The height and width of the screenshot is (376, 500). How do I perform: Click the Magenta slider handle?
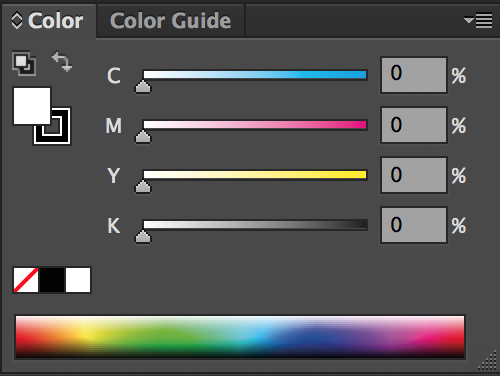pos(143,136)
